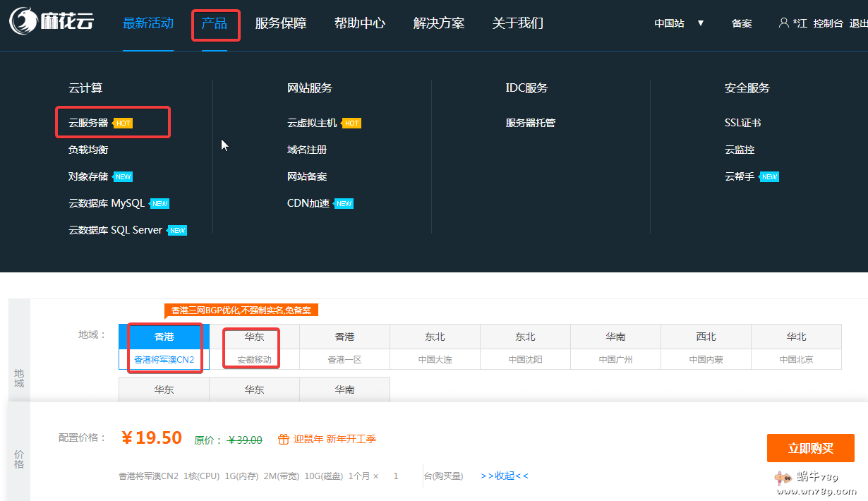
Task: Open the 解决方案 menu
Action: 438,23
